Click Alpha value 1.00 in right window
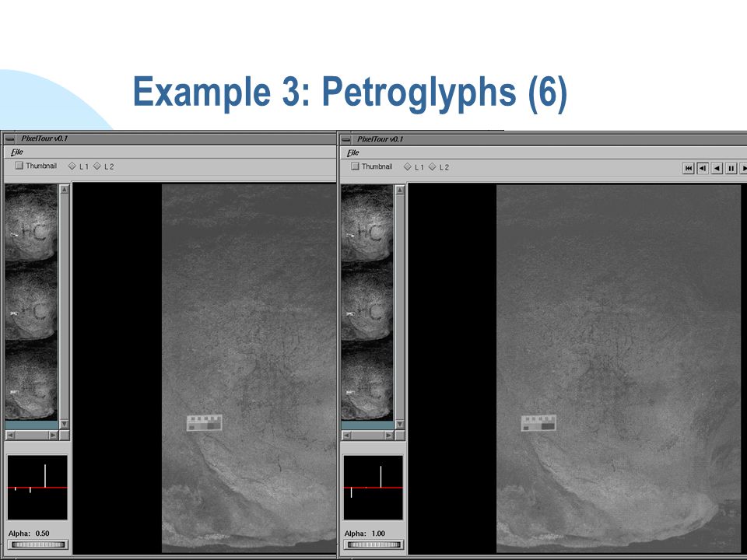 click(x=378, y=534)
